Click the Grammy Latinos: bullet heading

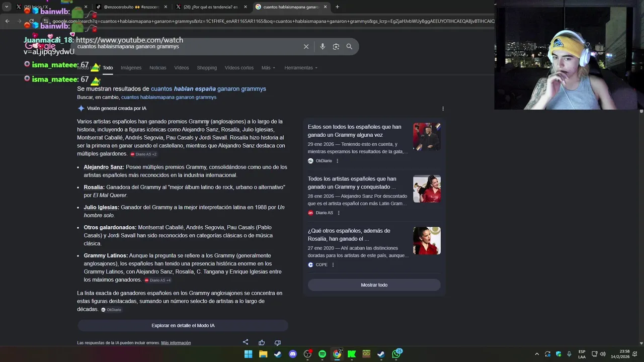(x=106, y=255)
